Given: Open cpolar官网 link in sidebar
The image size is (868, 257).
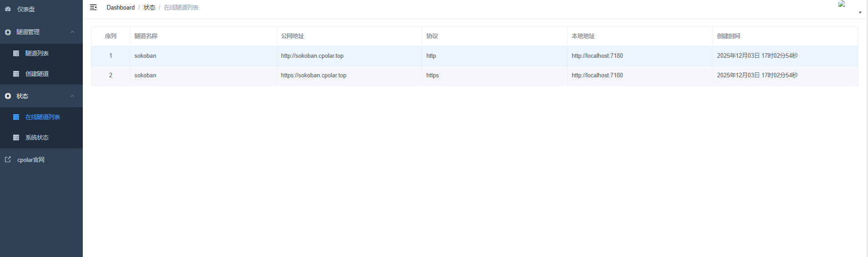Looking at the screenshot, I should pos(31,160).
